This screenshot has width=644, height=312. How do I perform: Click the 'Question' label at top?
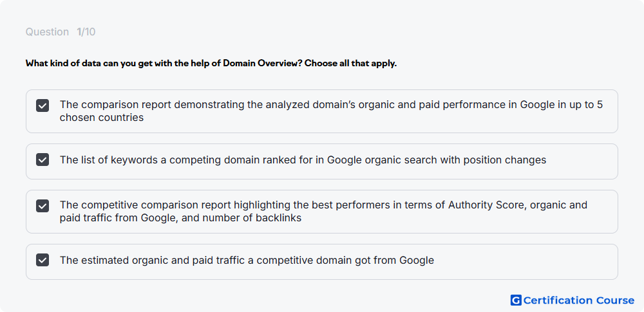[47, 32]
